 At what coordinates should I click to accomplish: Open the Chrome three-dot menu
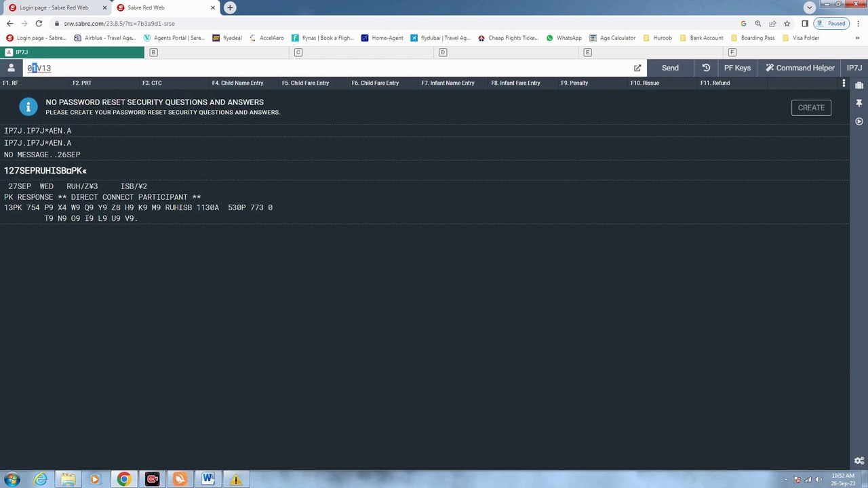pos(859,24)
